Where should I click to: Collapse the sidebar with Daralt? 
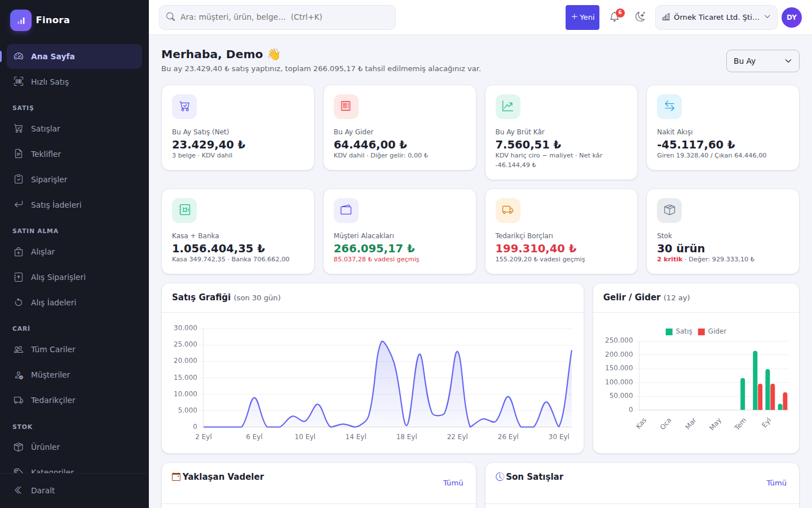(74, 491)
